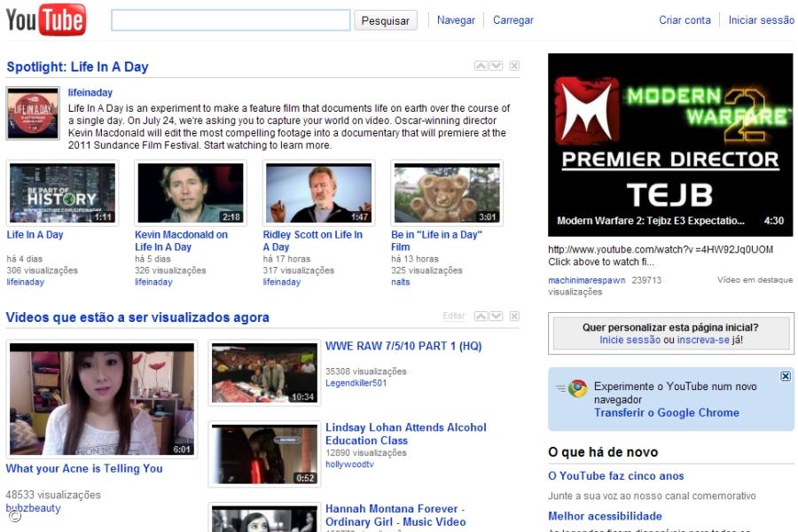Viewport: 798px width, 532px height.
Task: Click inside the search input field
Action: coord(229,19)
